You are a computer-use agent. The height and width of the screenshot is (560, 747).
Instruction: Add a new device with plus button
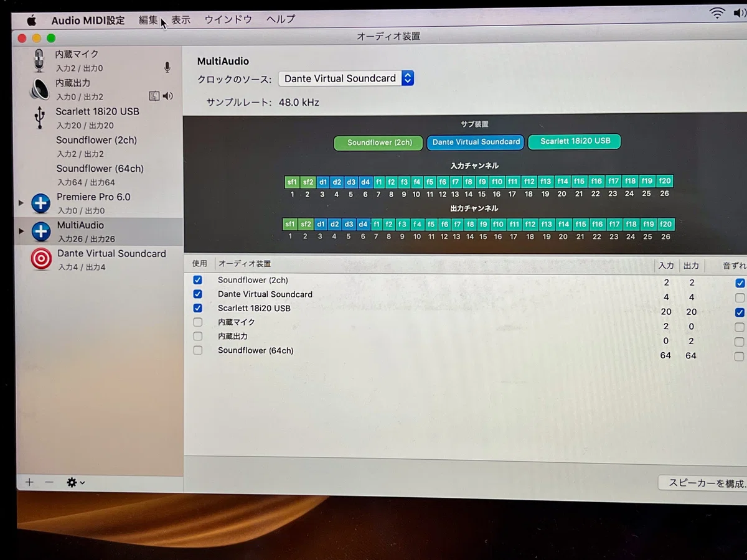click(29, 482)
